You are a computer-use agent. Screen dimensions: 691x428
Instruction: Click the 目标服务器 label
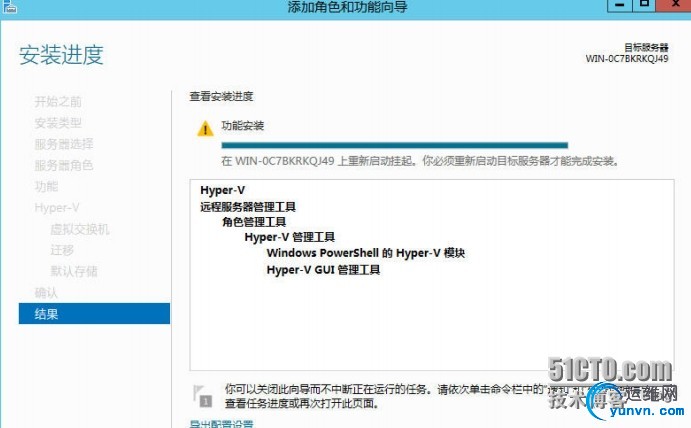point(646,47)
